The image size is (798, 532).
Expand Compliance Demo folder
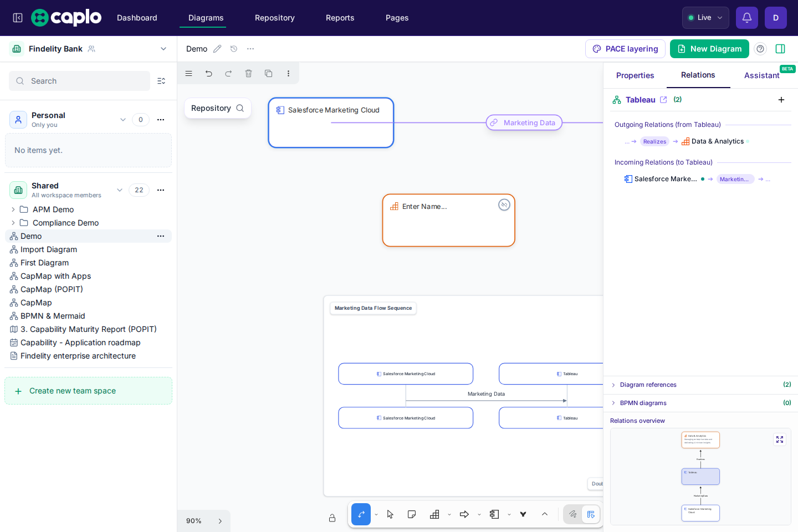13,223
